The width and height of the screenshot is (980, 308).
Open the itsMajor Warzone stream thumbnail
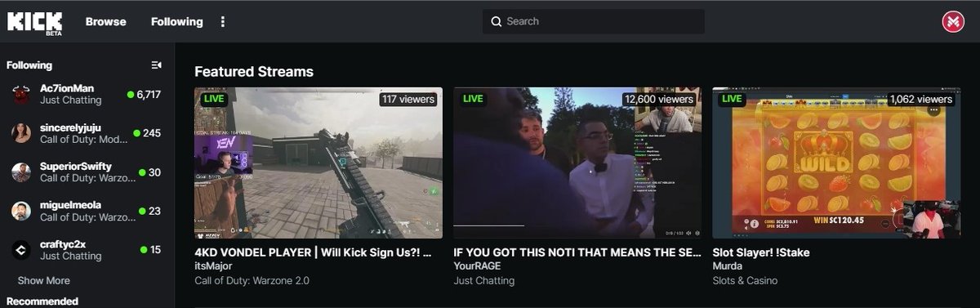pyautogui.click(x=318, y=163)
